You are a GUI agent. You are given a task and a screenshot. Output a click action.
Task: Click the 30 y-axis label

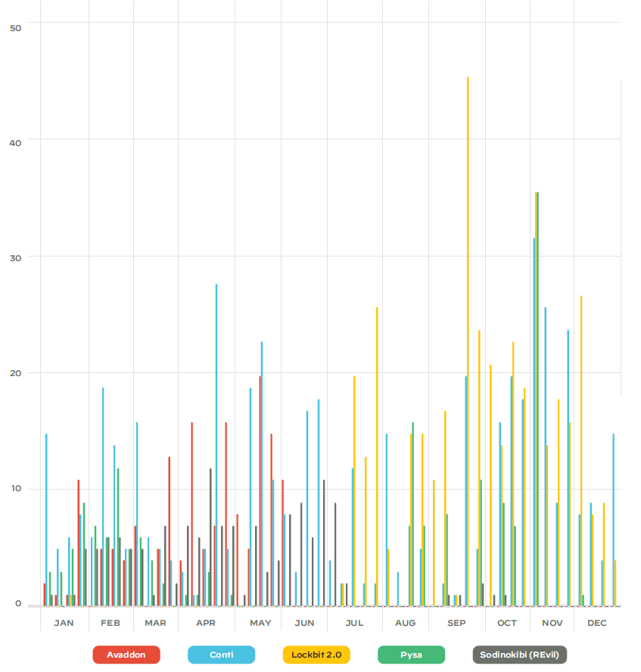[x=15, y=258]
